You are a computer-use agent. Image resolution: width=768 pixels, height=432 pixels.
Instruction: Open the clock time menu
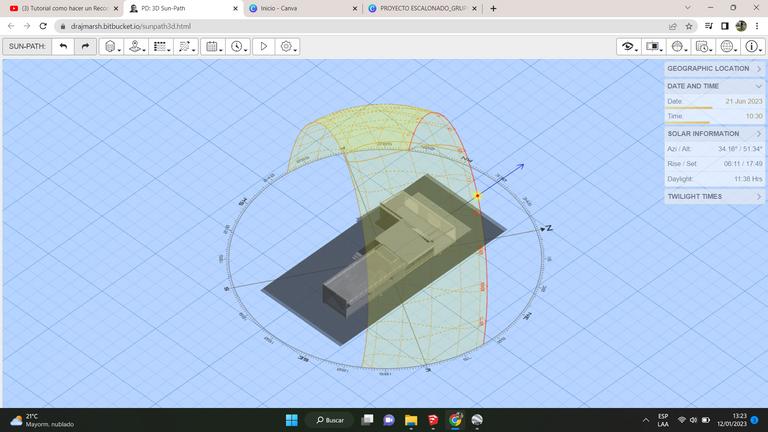click(237, 46)
